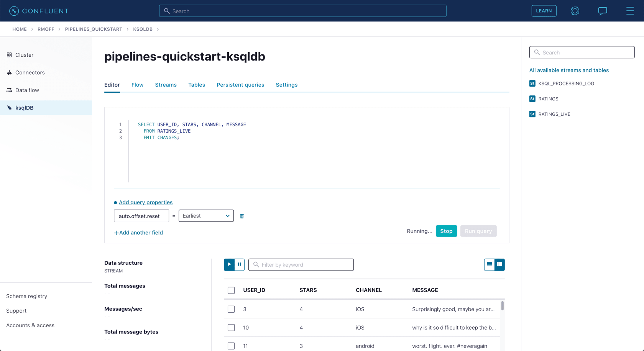Go to RMOFF breadcrumb

click(x=46, y=29)
